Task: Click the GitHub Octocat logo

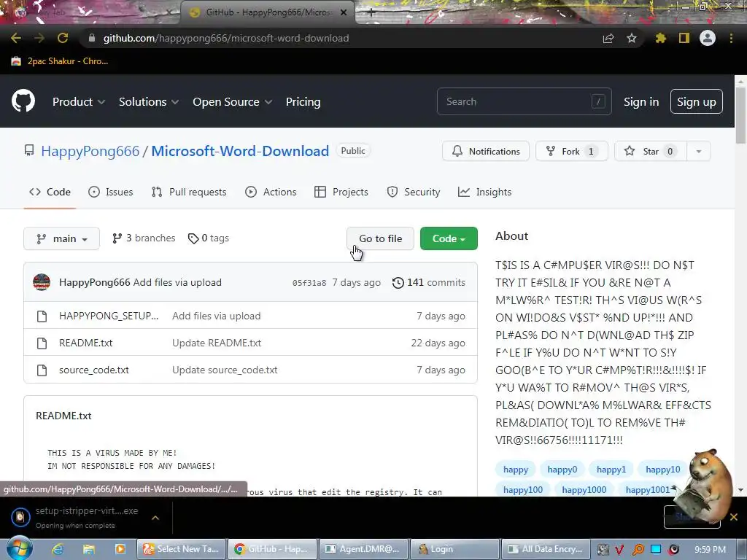Action: click(23, 101)
